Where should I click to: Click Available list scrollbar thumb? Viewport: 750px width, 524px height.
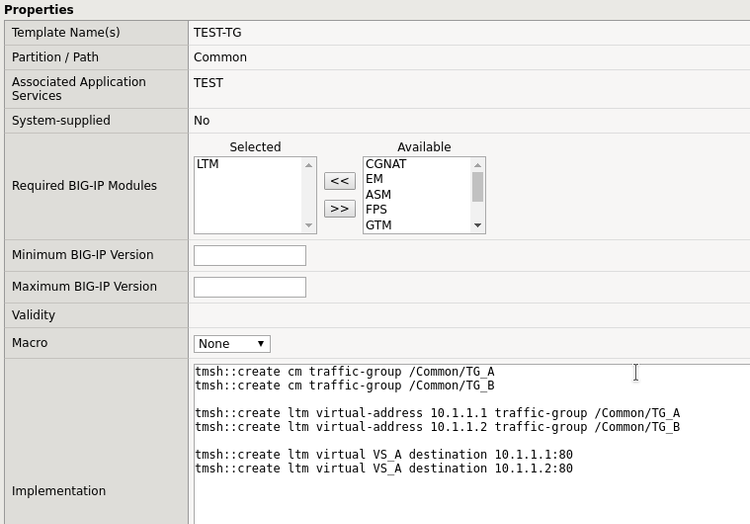478,187
